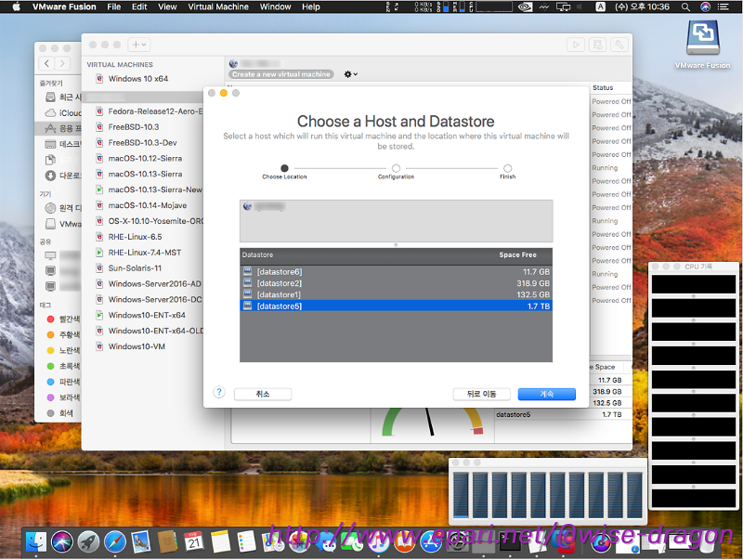This screenshot has width=743, height=560.
Task: Open Siri from the menu bar
Action: point(705,7)
